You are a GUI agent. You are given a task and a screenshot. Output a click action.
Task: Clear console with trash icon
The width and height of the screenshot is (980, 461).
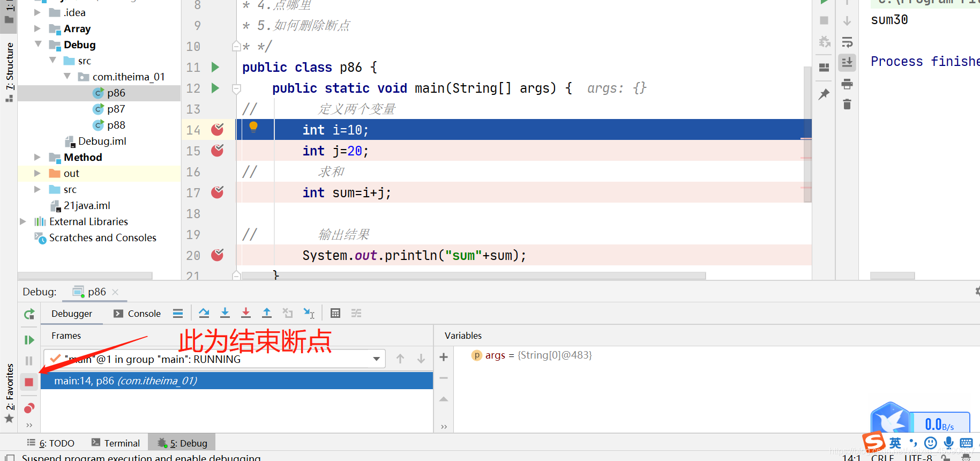click(847, 104)
